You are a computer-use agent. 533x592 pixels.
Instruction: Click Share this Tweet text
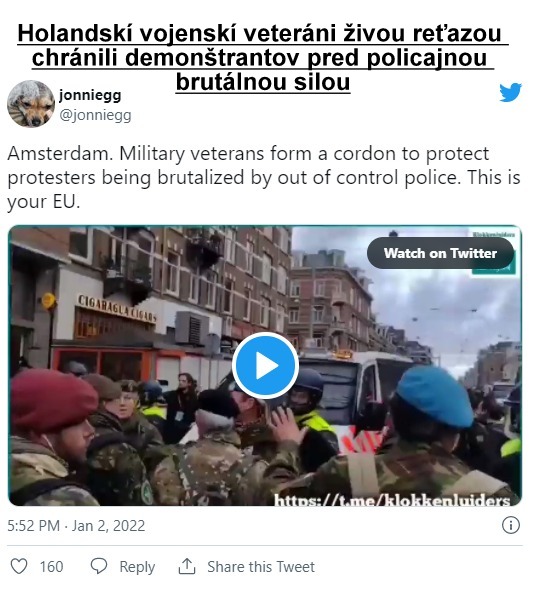pos(261,567)
